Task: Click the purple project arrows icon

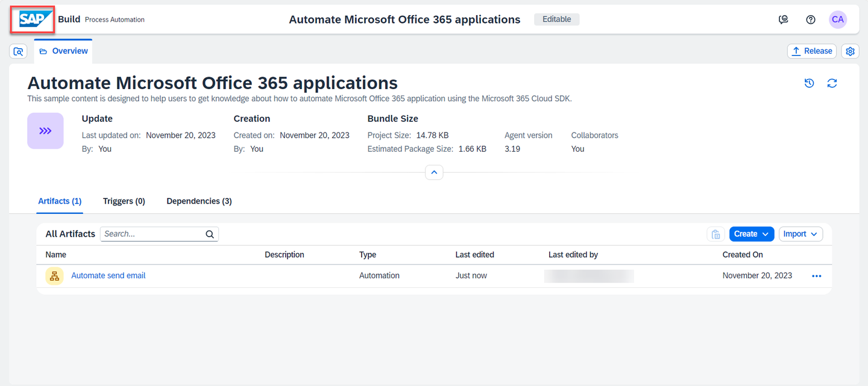Action: pos(45,131)
